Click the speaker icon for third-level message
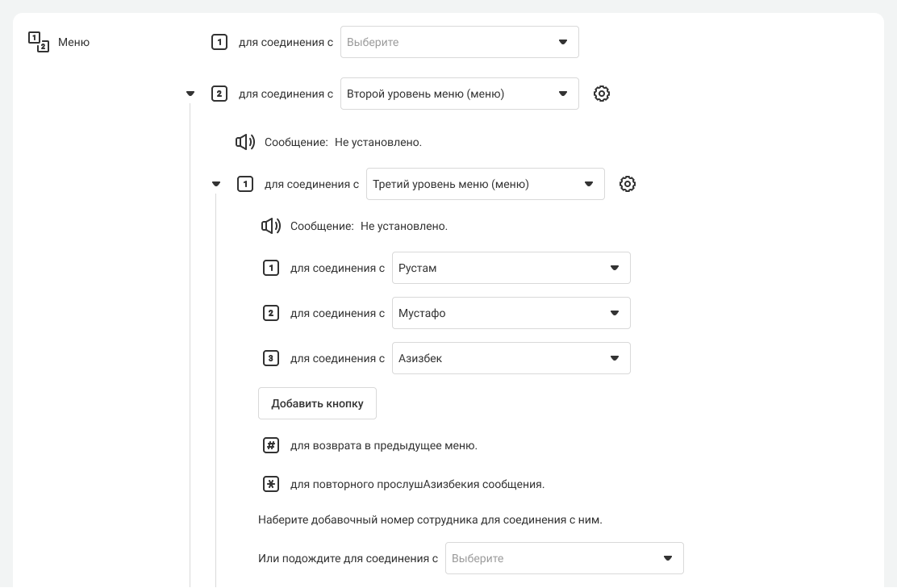Screen dimensions: 897x588 click(271, 226)
